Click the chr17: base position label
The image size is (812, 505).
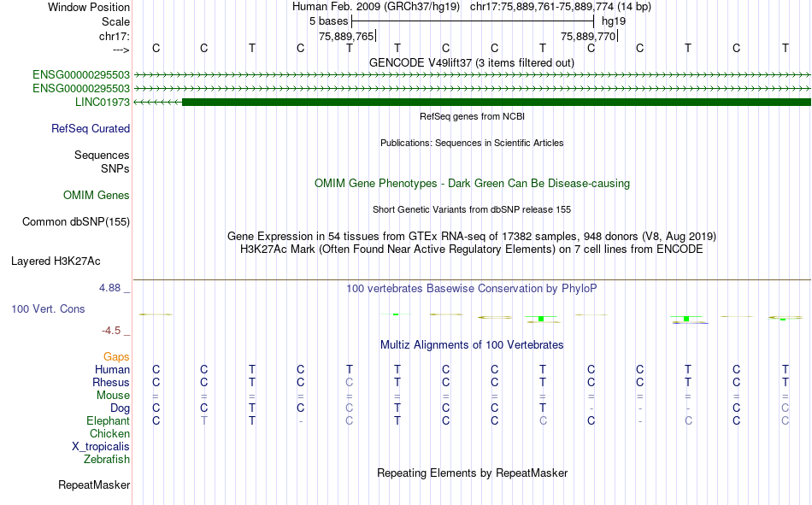point(114,36)
